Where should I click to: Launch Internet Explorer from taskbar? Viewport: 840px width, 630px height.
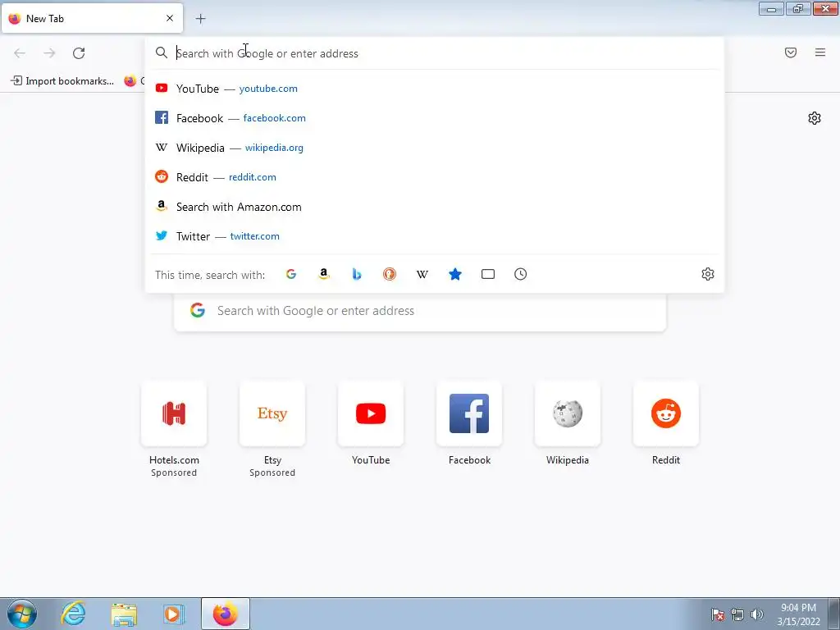click(73, 614)
